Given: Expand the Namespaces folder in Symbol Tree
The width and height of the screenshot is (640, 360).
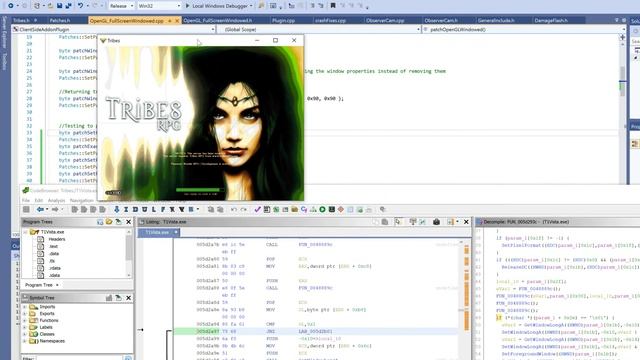Looking at the screenshot, I should (24, 341).
